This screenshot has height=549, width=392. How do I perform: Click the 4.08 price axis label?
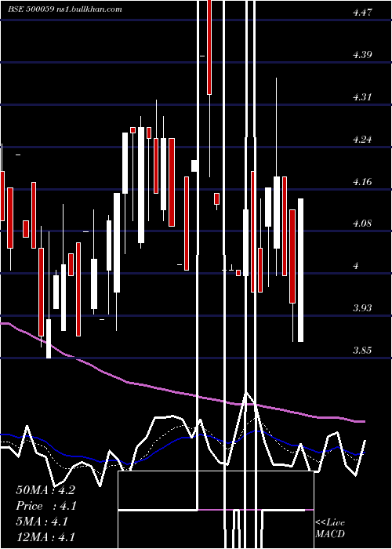[362, 224]
